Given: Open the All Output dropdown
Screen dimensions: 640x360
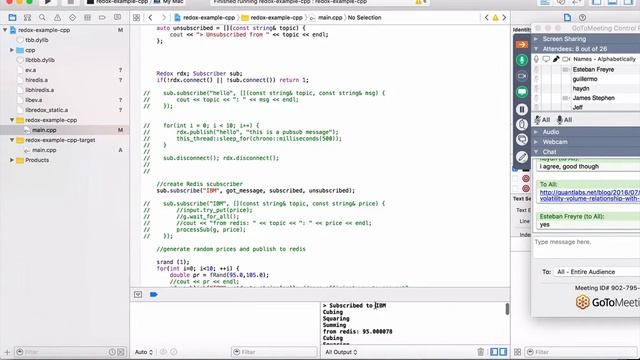Looking at the screenshot, I should [341, 352].
